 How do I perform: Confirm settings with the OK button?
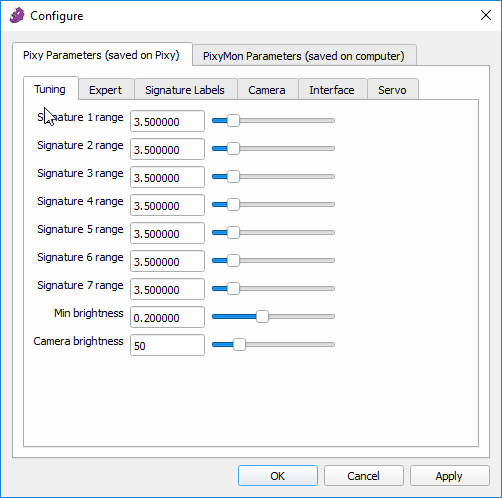tap(278, 476)
